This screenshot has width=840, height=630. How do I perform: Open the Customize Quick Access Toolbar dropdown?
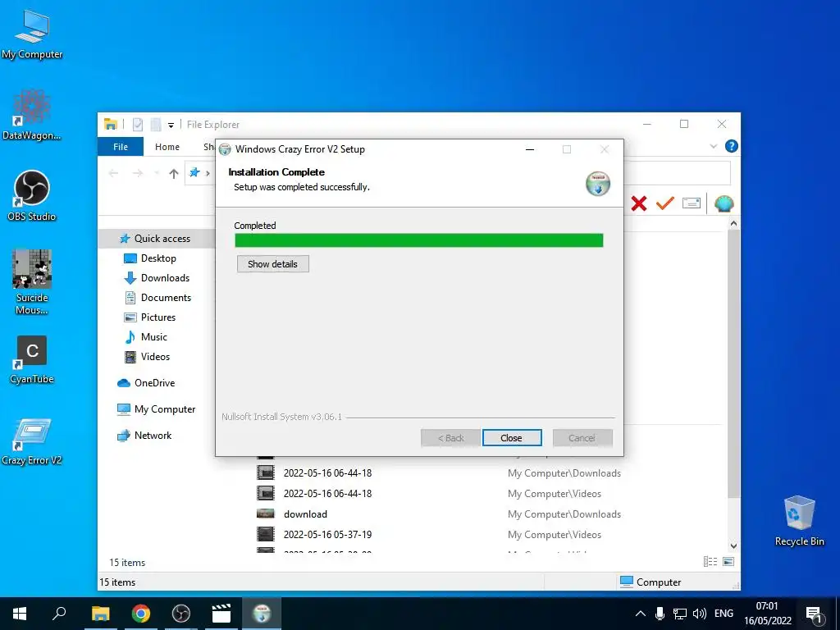(x=171, y=125)
